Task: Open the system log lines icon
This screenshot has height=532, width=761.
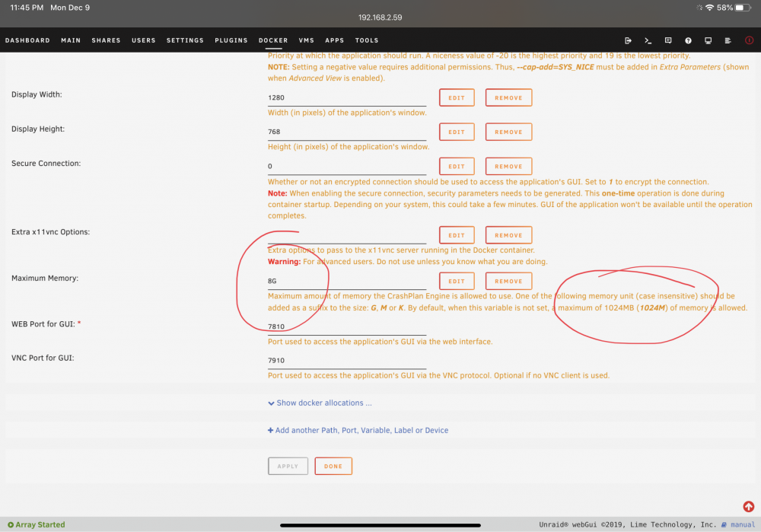Action: coord(728,40)
